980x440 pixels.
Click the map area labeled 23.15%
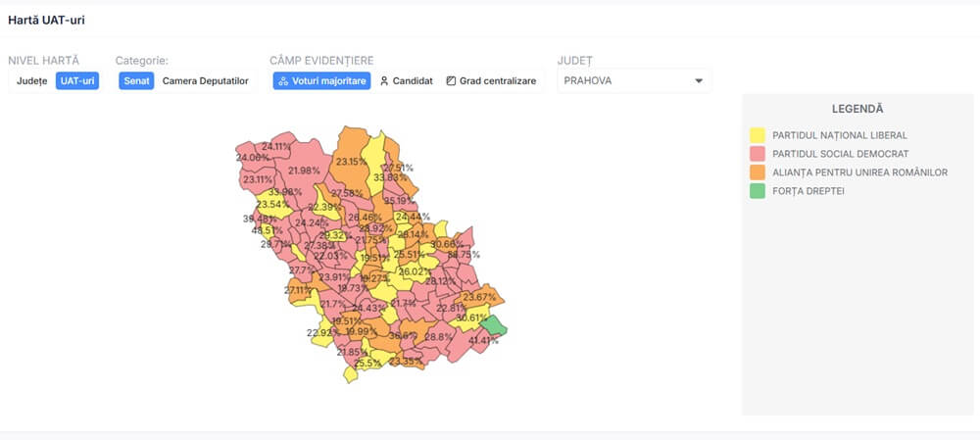pyautogui.click(x=351, y=162)
